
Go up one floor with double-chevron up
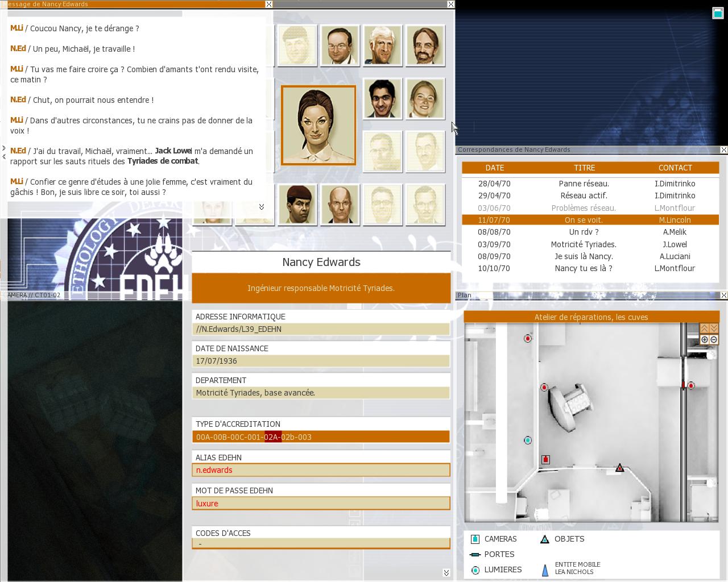pyautogui.click(x=705, y=329)
